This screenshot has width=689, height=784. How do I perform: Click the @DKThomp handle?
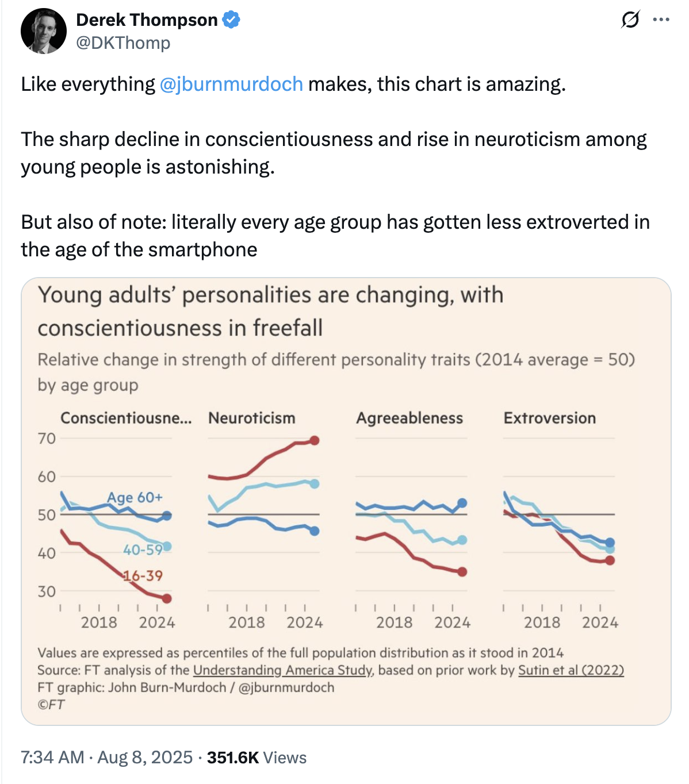pyautogui.click(x=123, y=43)
